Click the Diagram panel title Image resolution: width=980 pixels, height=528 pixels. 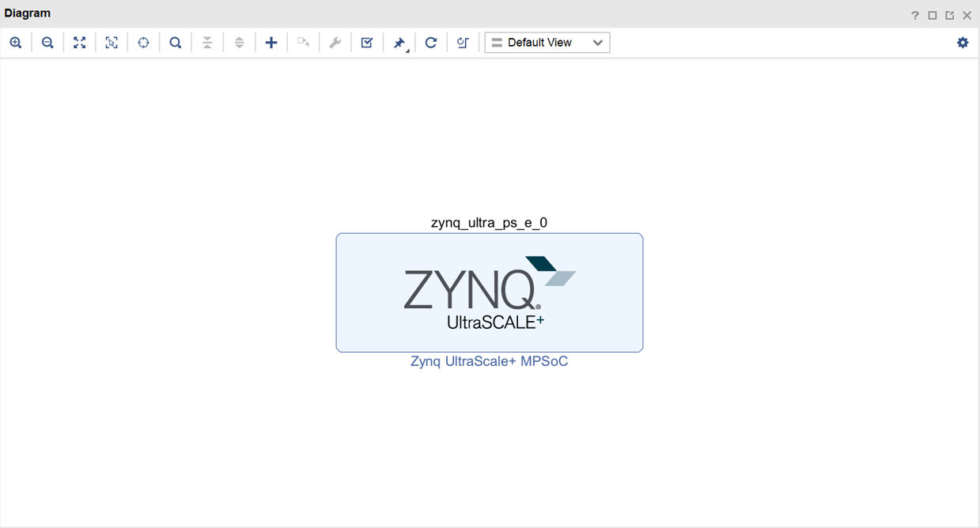(x=27, y=13)
